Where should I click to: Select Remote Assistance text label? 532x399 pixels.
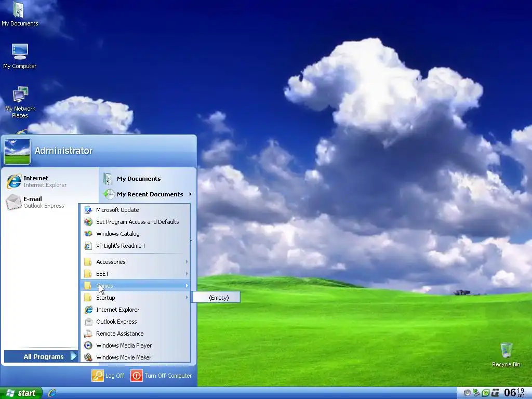coord(120,334)
